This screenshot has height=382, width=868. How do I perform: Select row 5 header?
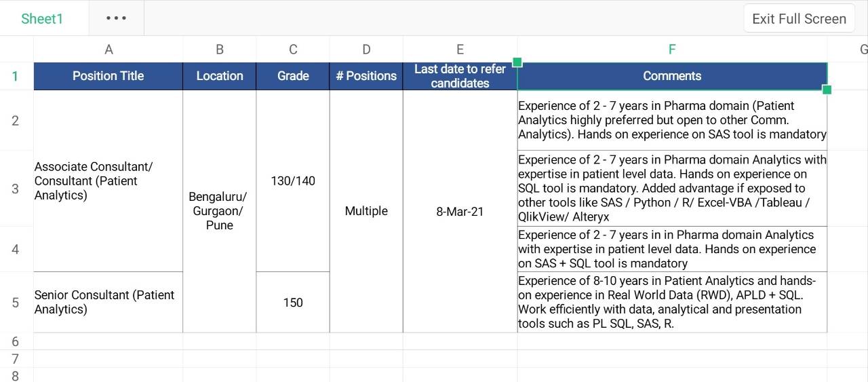click(16, 303)
